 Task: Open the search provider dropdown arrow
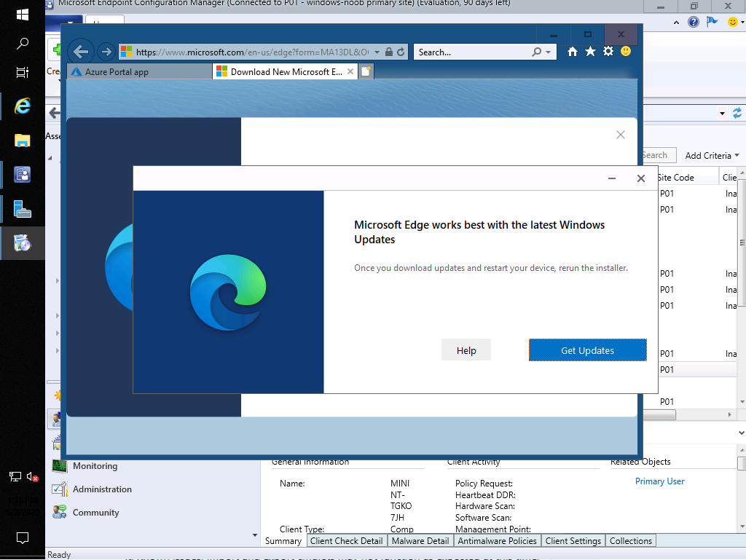549,52
